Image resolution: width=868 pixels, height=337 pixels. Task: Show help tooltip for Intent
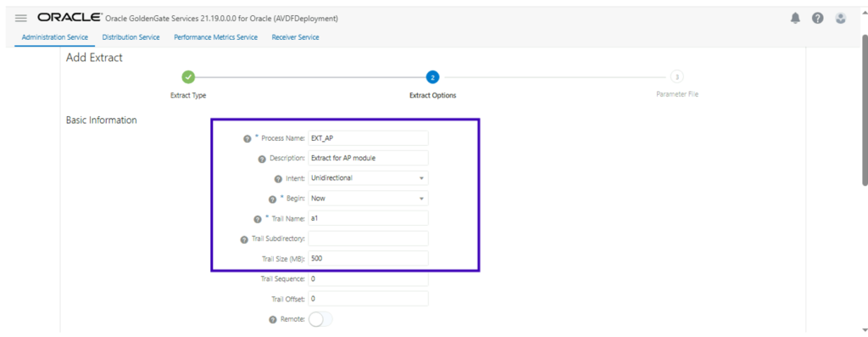coord(278,178)
